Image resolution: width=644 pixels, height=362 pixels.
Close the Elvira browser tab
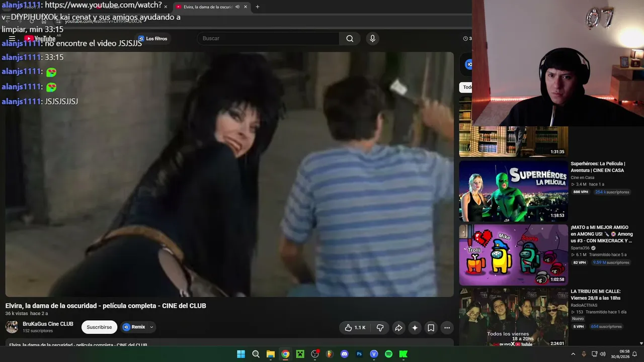click(246, 7)
